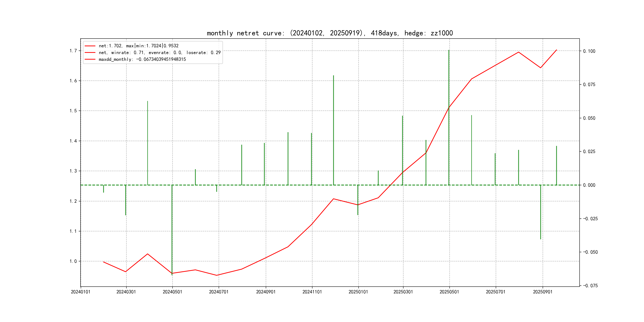
Task: Click the chart title 'monthly netret curve'
Action: (330, 33)
